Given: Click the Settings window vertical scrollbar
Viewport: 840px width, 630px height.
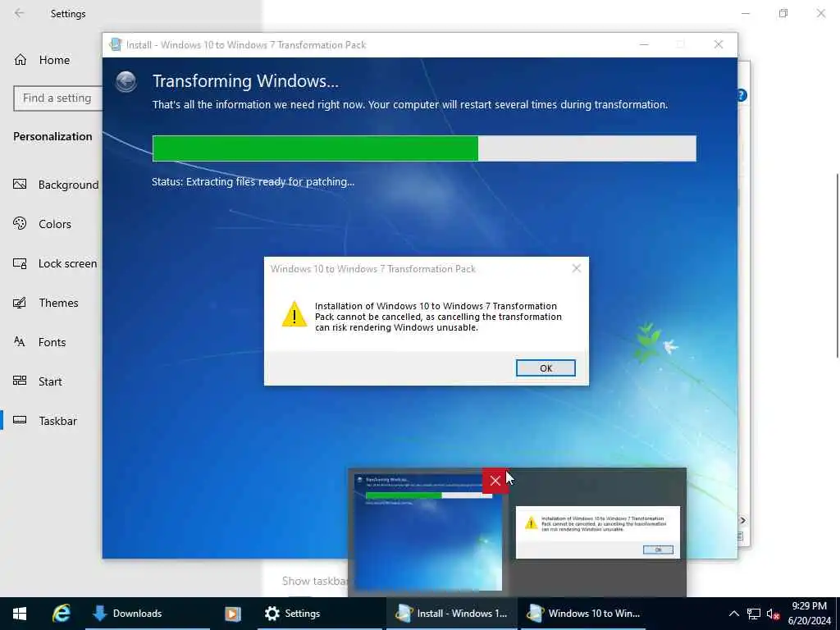Looking at the screenshot, I should click(x=837, y=265).
